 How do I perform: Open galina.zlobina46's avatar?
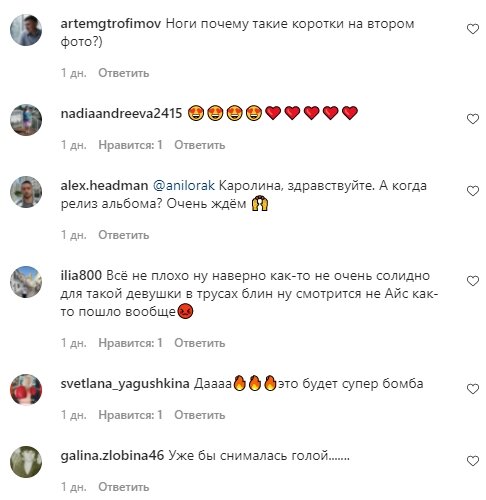click(26, 462)
